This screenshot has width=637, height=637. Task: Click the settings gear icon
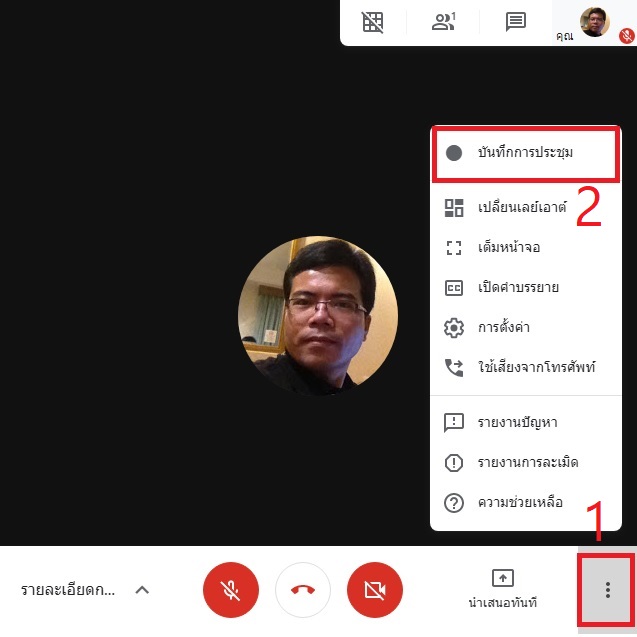pyautogui.click(x=454, y=327)
